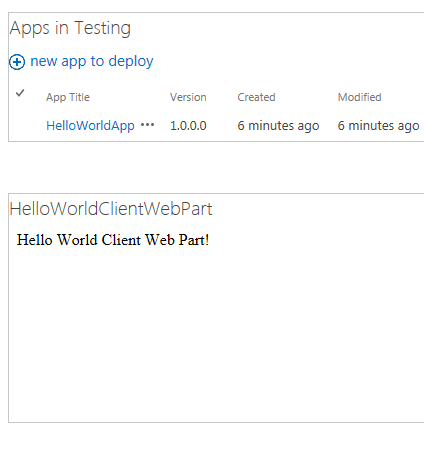Open the HelloWorldApp ellipsis menu

click(147, 125)
